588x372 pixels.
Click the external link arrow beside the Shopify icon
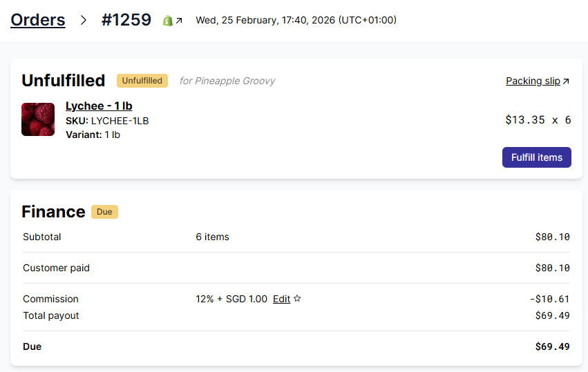pyautogui.click(x=179, y=21)
